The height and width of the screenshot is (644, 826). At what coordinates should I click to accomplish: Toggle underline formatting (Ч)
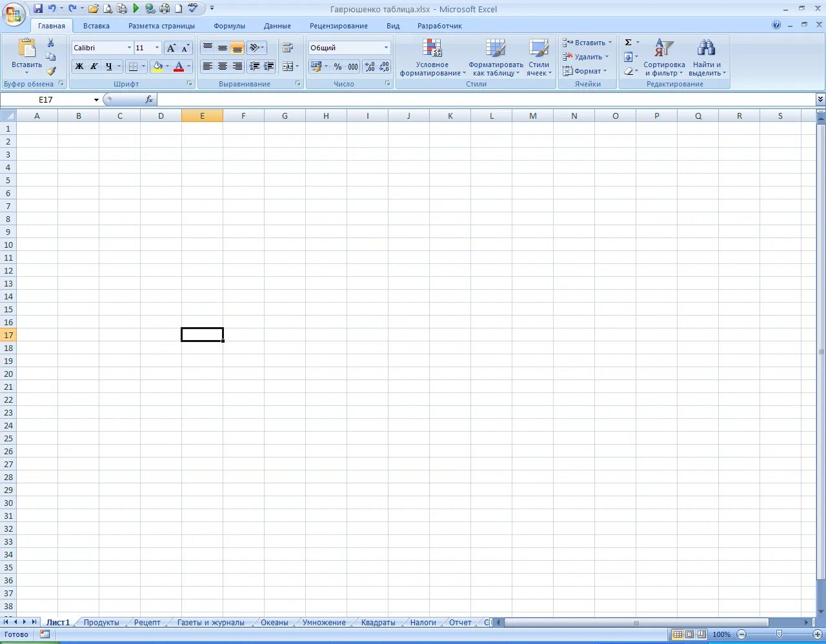pos(109,66)
